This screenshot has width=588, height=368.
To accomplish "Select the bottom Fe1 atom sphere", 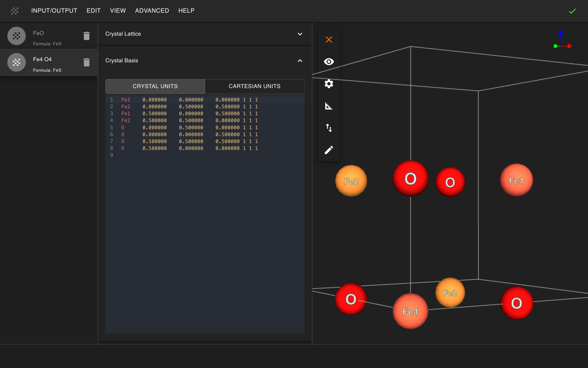I will click(410, 311).
